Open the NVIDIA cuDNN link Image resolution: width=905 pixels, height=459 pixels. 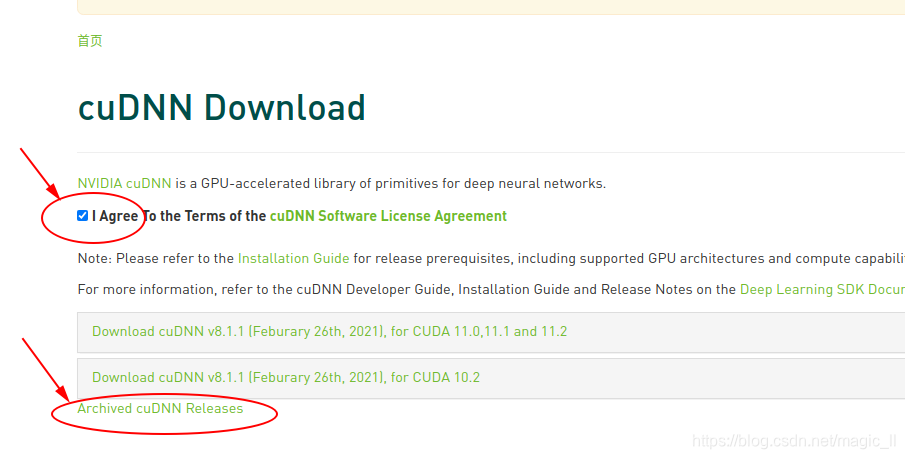[124, 184]
